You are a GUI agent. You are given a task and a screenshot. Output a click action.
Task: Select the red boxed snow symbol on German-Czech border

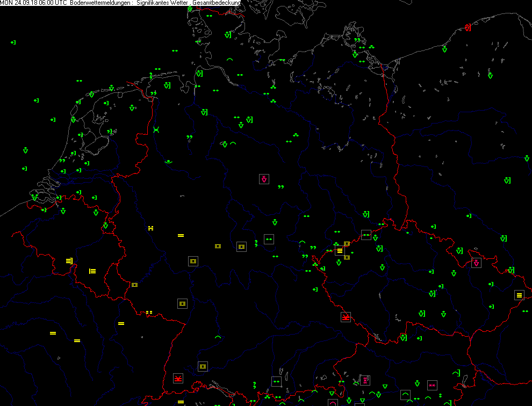(346, 317)
